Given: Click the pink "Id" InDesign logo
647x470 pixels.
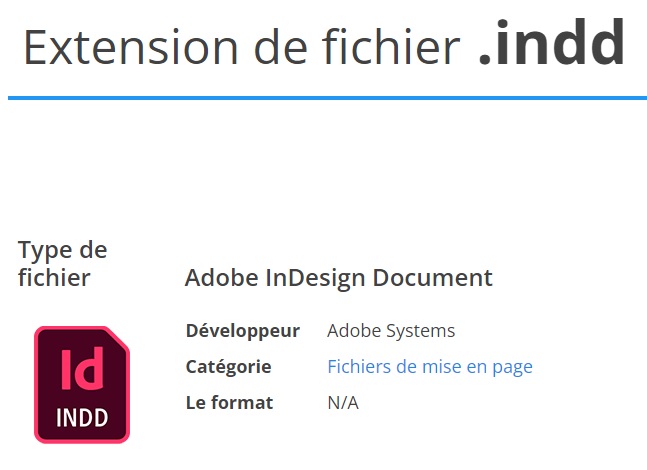Looking at the screenshot, I should 82,368.
